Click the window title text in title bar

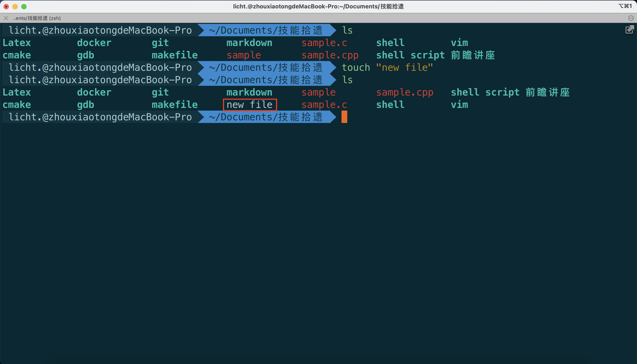(318, 6)
